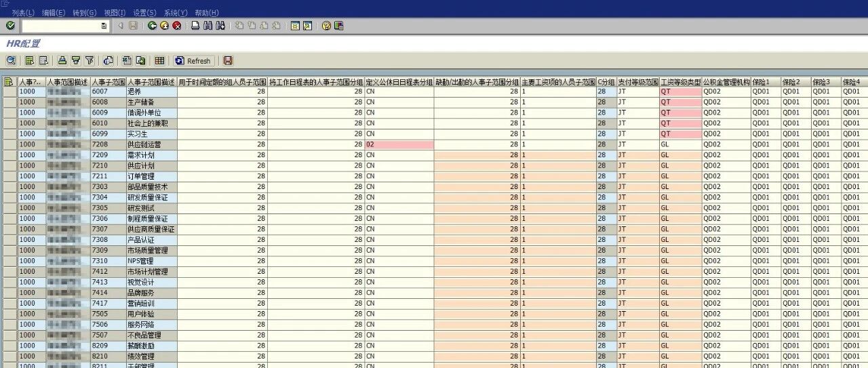Open the 系统(Y) menu
Screen dimensions: 868x368
tap(176, 13)
